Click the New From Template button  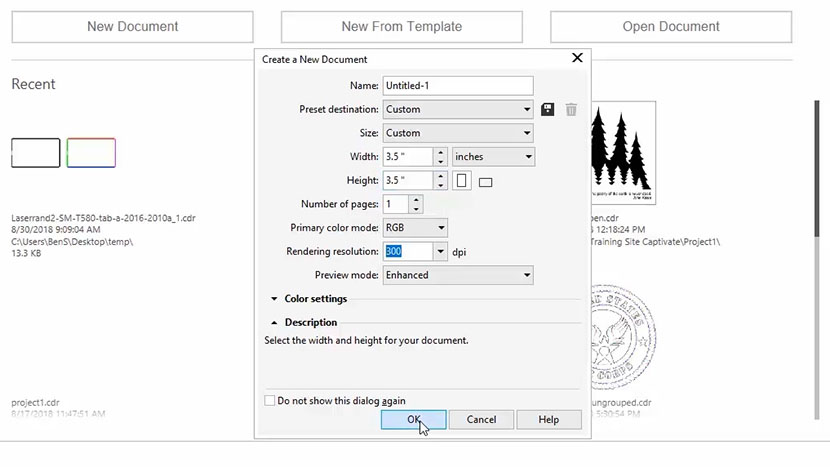(401, 27)
